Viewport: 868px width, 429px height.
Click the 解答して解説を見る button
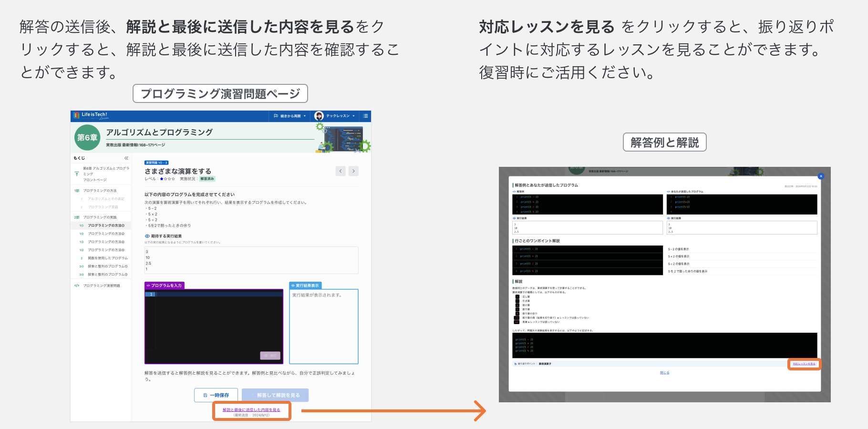(275, 395)
